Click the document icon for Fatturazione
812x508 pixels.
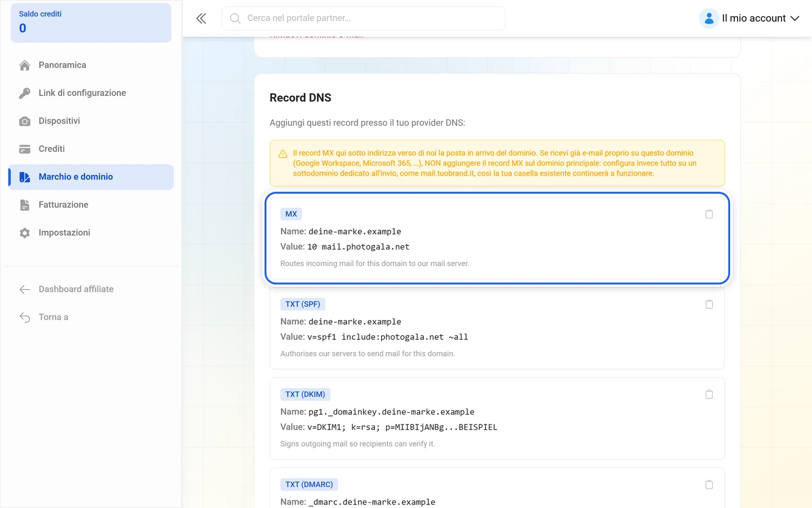pyautogui.click(x=25, y=205)
